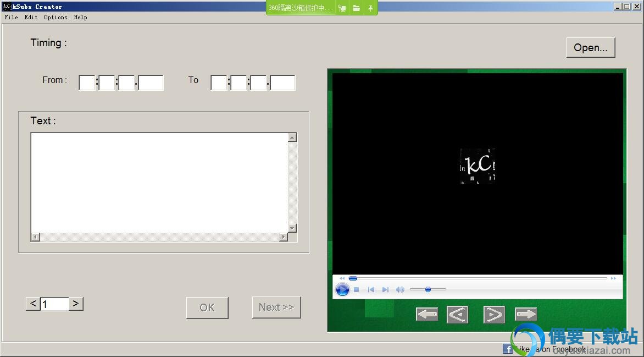
Task: Open the File menu
Action: [11, 17]
